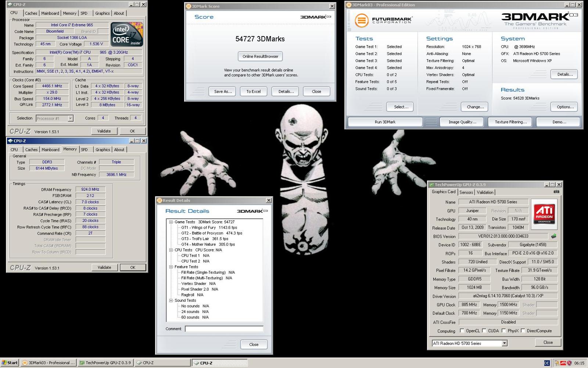Click the CPU-Z Memory window title icon
588x368 pixels.
10,141
